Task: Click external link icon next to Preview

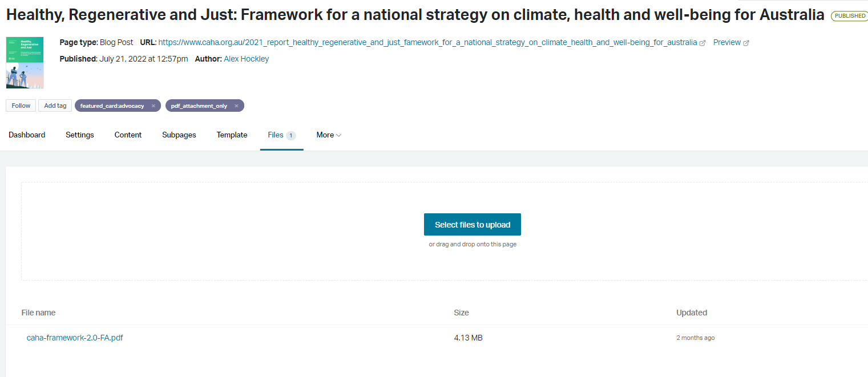Action: [746, 43]
